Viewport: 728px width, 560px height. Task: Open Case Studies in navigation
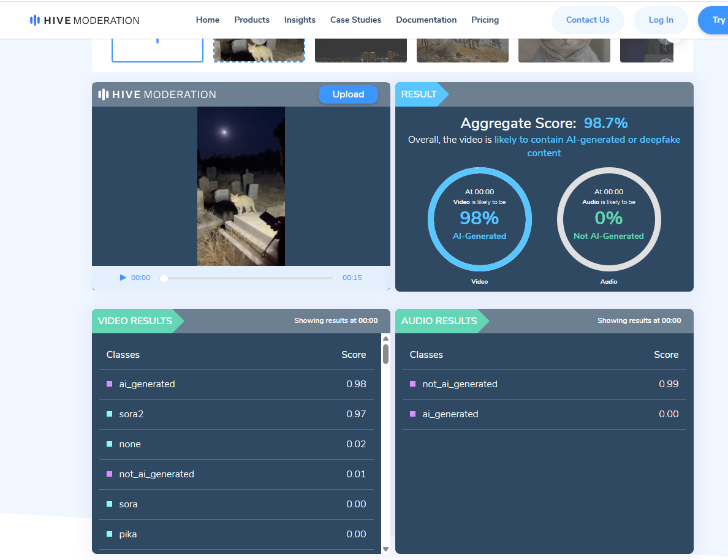point(355,20)
